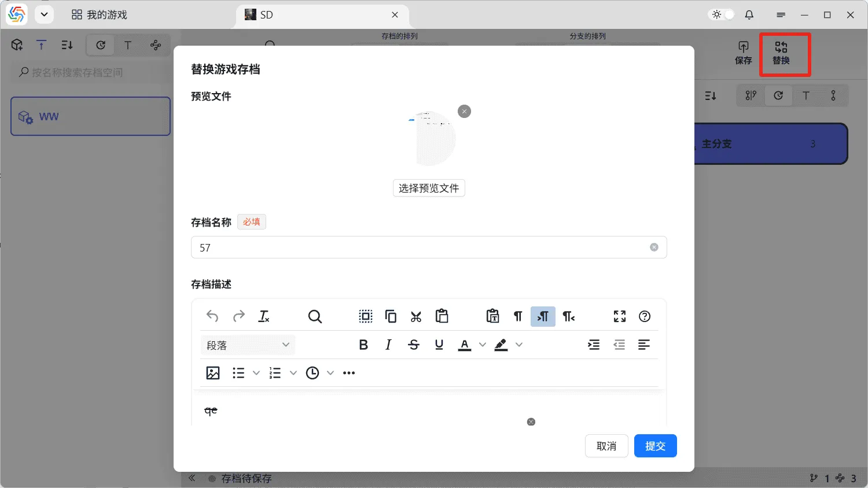This screenshot has height=488, width=868.
Task: Open the Find and Replace search icon
Action: pyautogui.click(x=314, y=316)
